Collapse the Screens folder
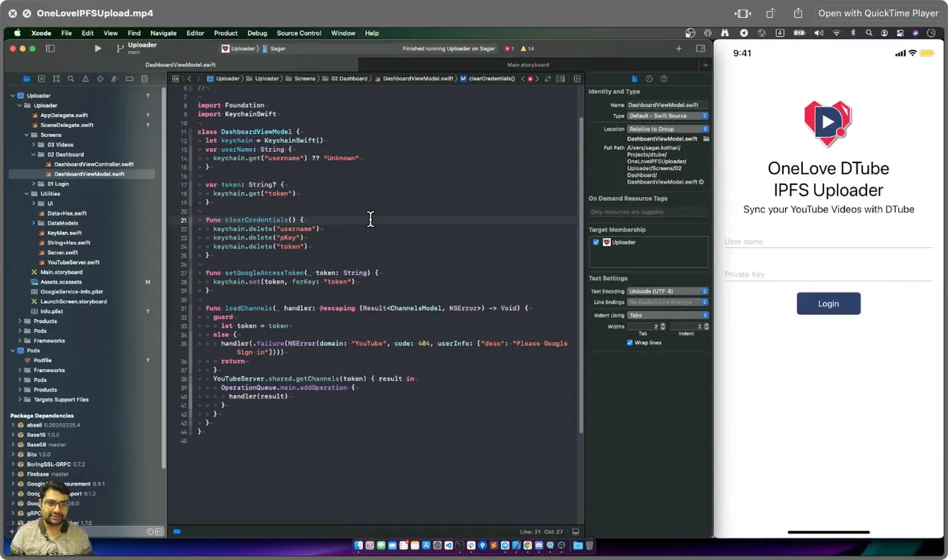This screenshot has height=560, width=948. [x=27, y=135]
